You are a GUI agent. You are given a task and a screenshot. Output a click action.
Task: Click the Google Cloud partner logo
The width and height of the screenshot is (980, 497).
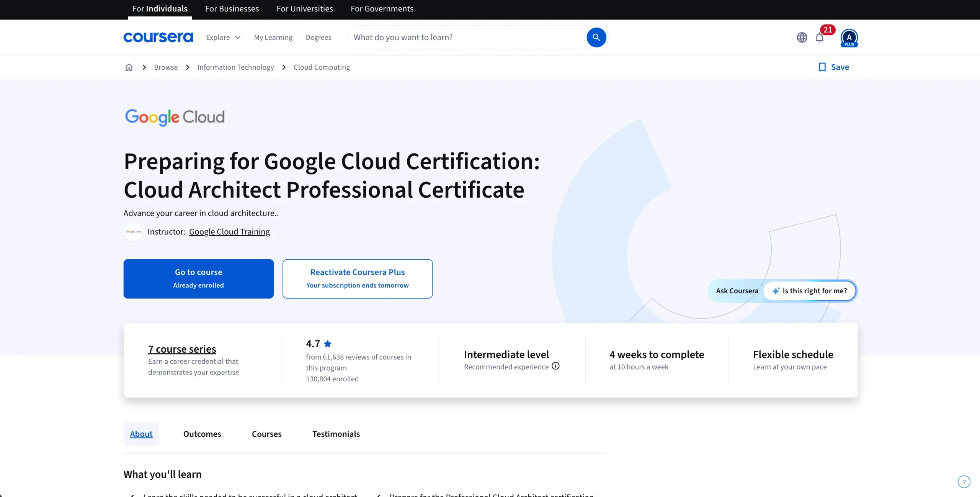175,117
